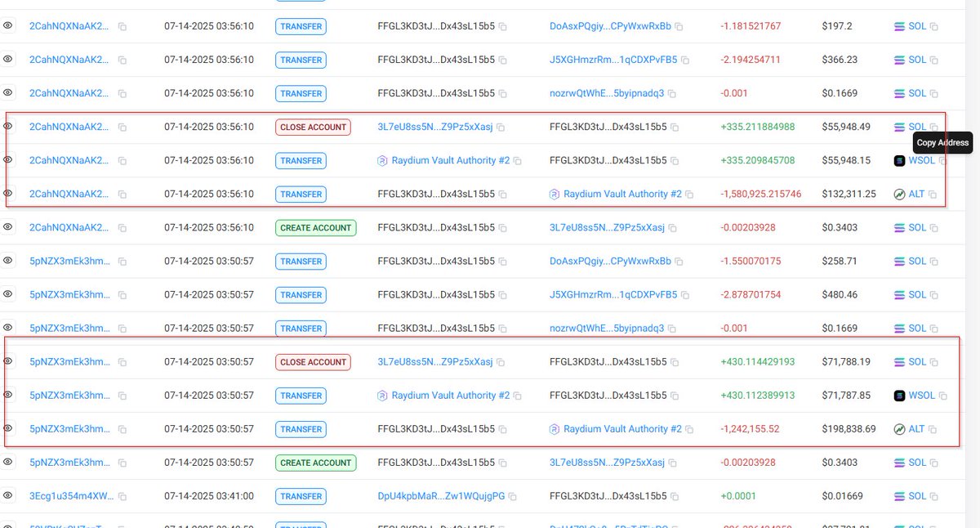980x528 pixels.
Task: Click the eye icon on the -1,242,155.52 row
Action: point(7,428)
